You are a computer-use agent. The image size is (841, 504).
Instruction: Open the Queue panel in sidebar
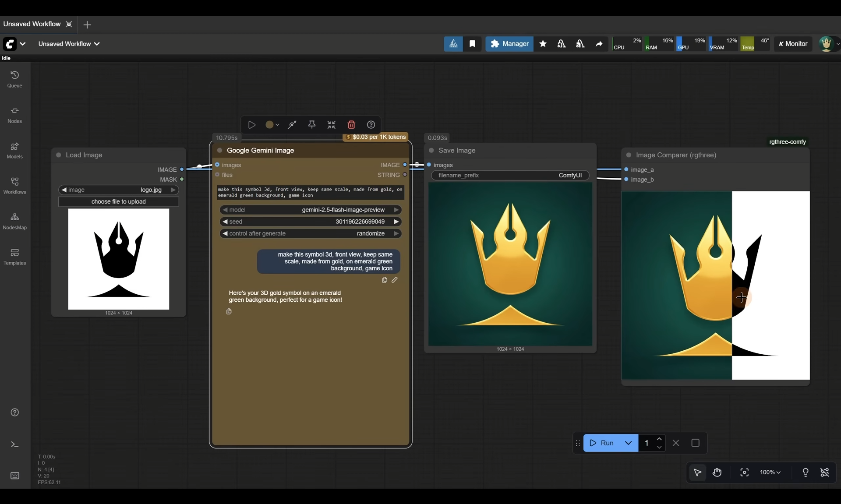[14, 79]
